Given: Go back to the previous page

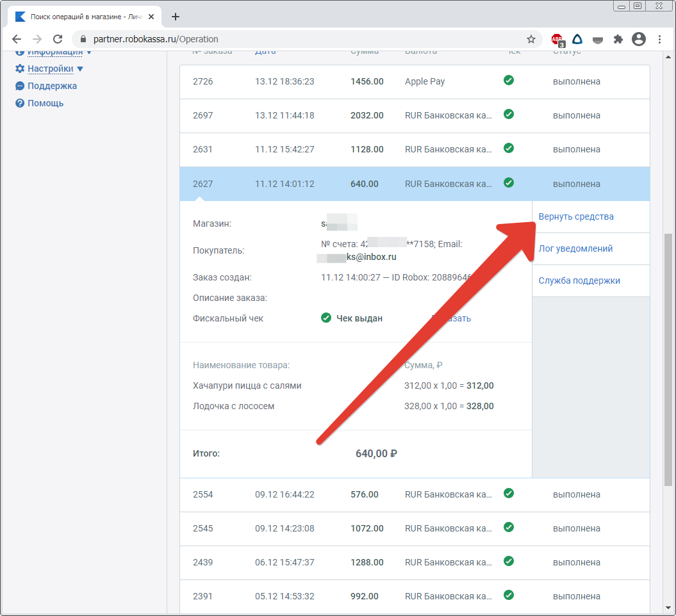Looking at the screenshot, I should pyautogui.click(x=17, y=39).
